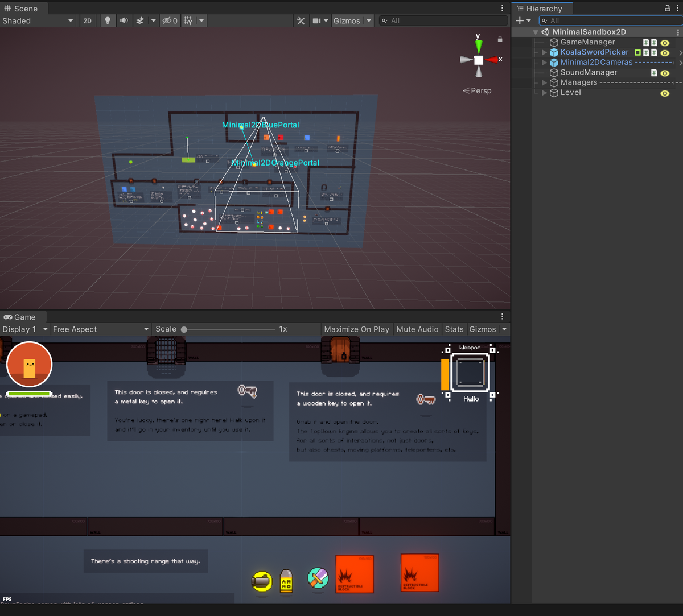Screen dimensions: 683x616
Task: Toggle scene lighting with the lightbulb icon
Action: pyautogui.click(x=107, y=20)
